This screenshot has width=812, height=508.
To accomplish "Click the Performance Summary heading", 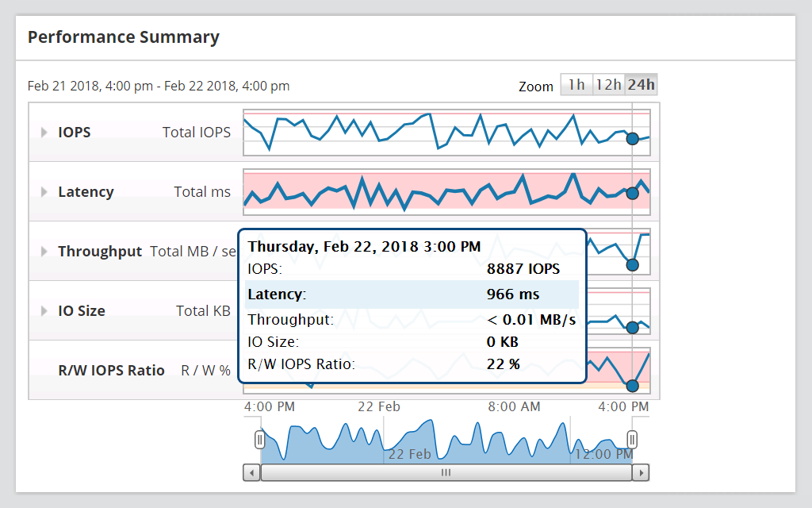I will coord(124,37).
